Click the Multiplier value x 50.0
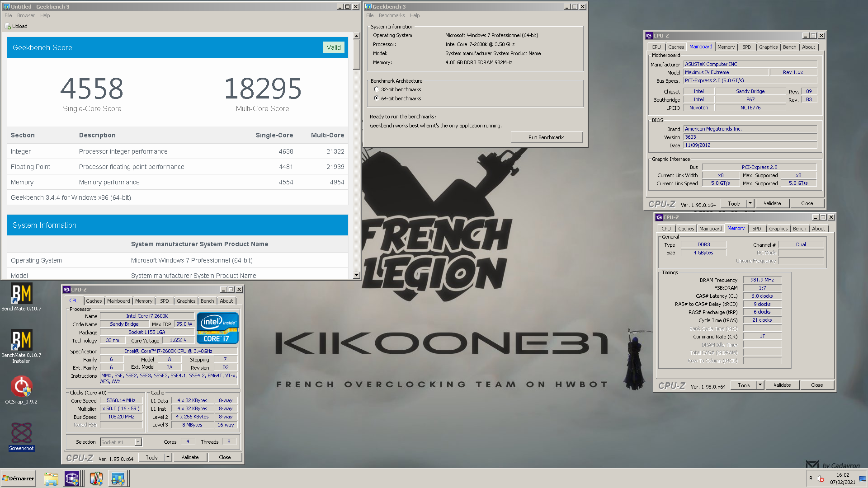 (x=121, y=408)
